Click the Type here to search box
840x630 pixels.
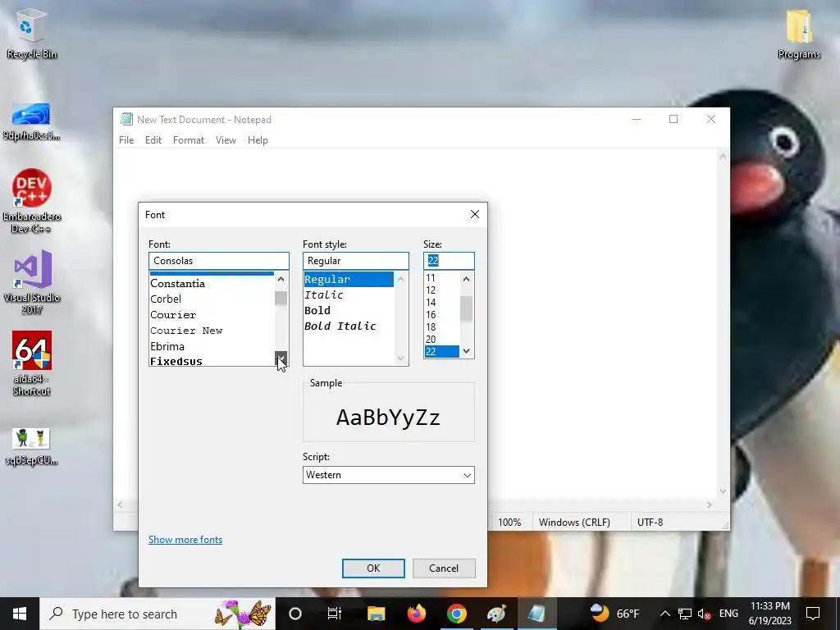point(157,614)
